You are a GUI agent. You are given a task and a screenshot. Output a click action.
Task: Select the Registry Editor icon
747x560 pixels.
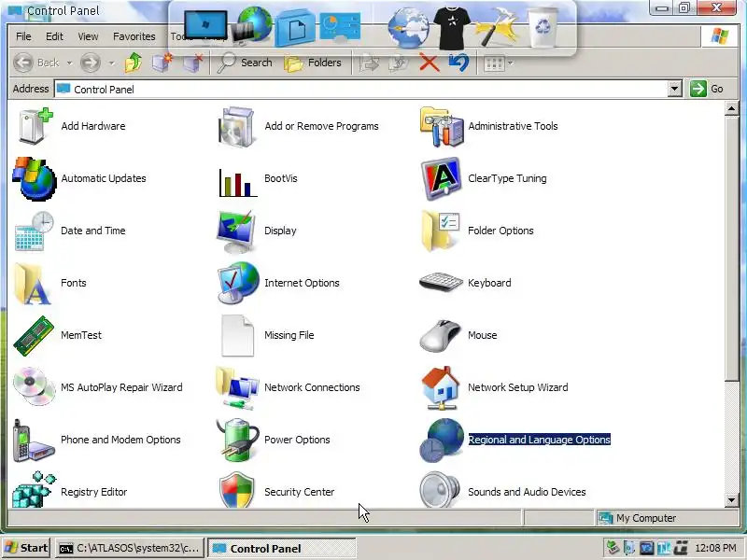tap(34, 491)
